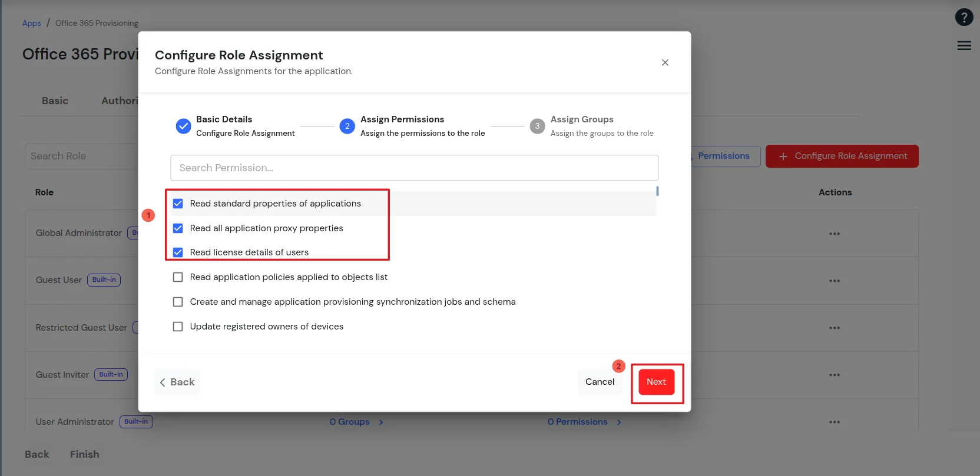Open actions menu for Global Administrator row

tap(835, 234)
